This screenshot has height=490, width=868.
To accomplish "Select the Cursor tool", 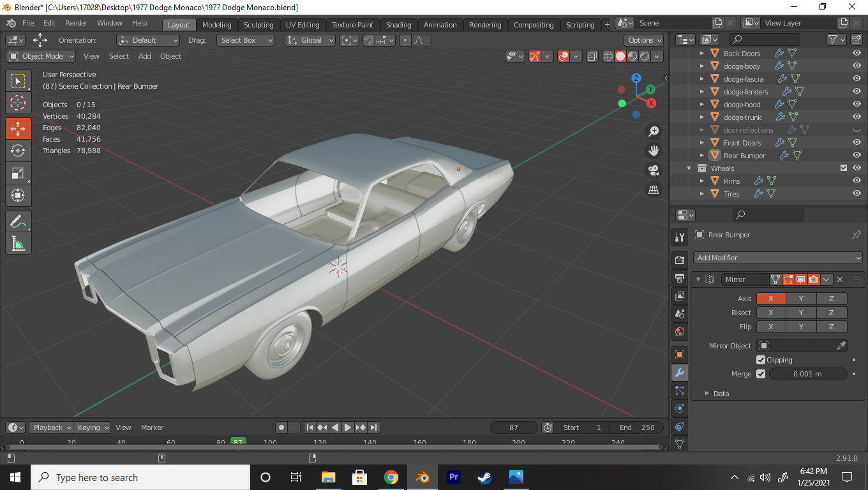I will (18, 103).
